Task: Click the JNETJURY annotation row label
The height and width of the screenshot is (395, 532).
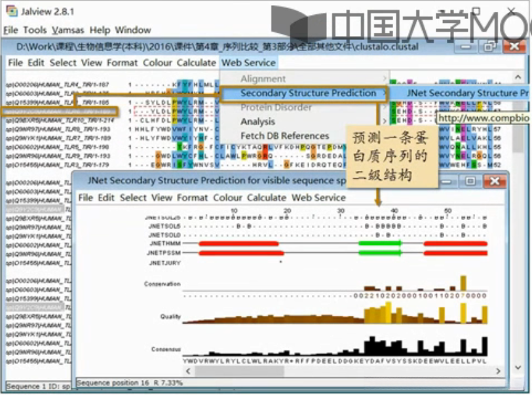Action: (165, 263)
